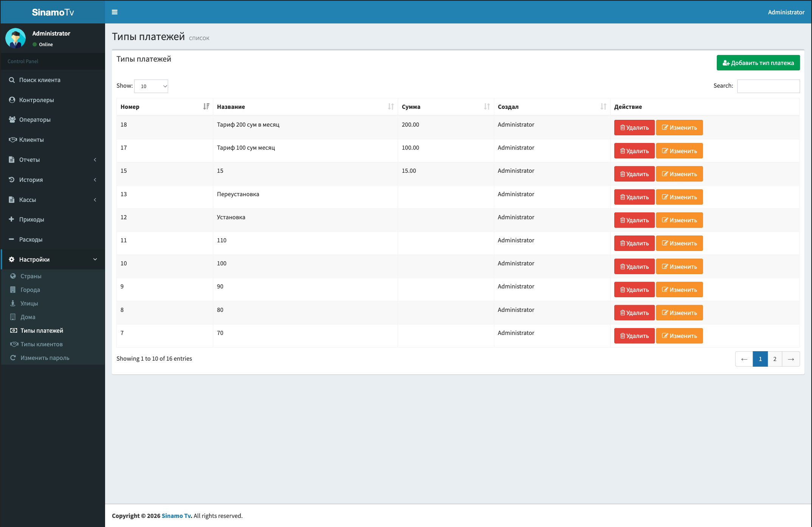812x527 pixels.
Task: Click the Administrator avatar image
Action: tap(15, 38)
